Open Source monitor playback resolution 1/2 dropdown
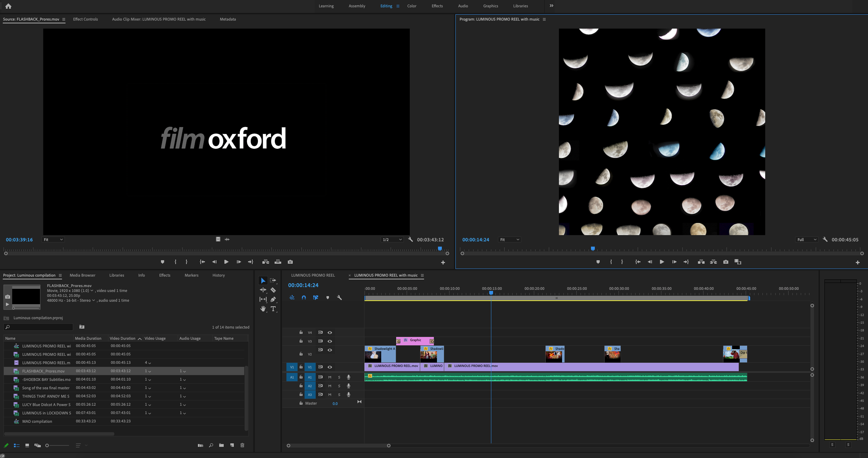Screen dimensions: 868x458 (392, 240)
